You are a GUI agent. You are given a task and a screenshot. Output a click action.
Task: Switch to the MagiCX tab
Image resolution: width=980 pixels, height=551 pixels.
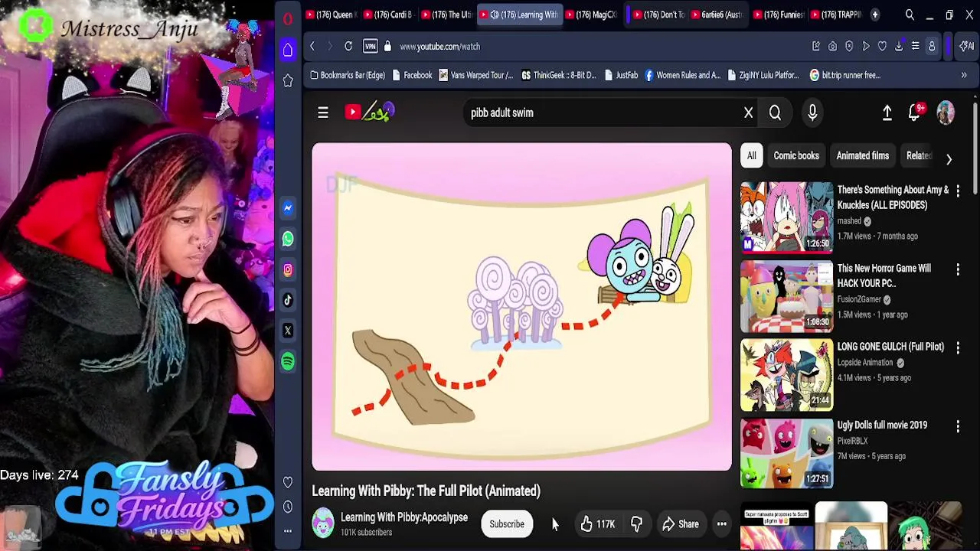(591, 15)
